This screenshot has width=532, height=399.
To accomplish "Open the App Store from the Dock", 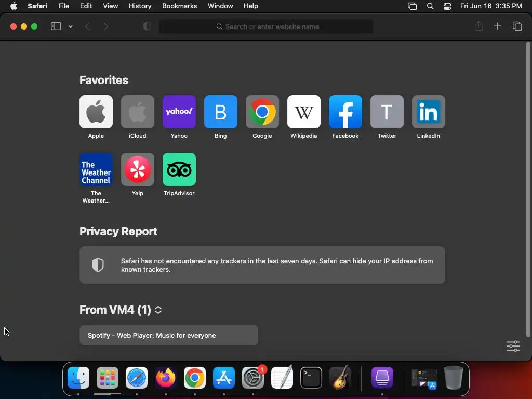I will coord(224,378).
